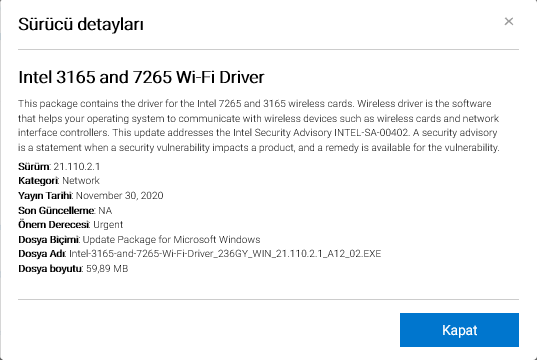Click description line starting 'This package contains'
537x360 pixels.
[x=255, y=103]
